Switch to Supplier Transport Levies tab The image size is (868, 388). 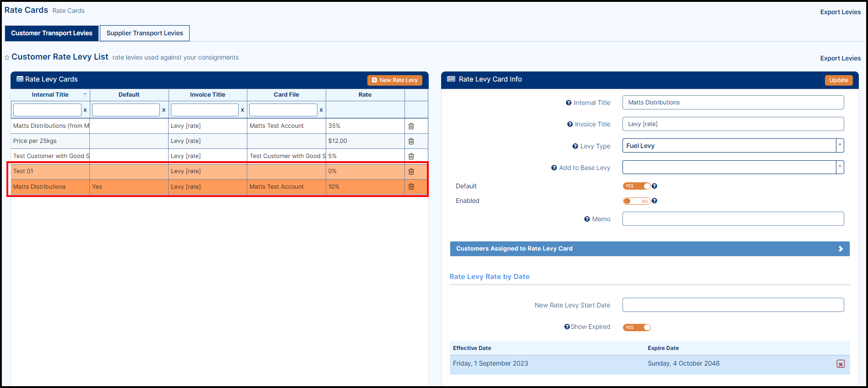point(145,33)
